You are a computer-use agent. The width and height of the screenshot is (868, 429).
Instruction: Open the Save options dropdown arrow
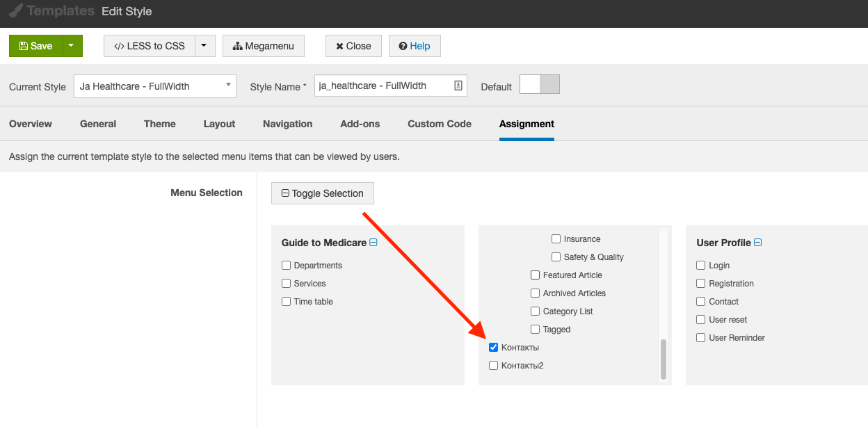[72, 46]
